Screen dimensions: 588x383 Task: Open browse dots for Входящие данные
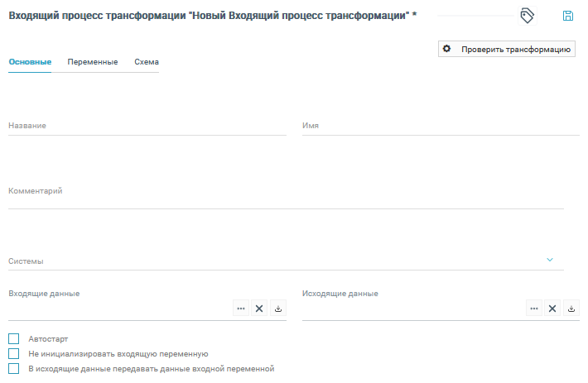point(241,309)
